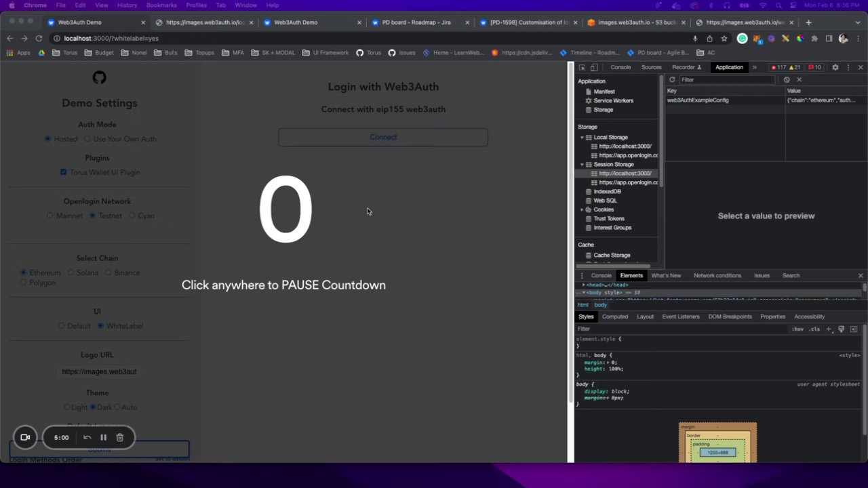Collapse the Local Storage tree arrow
Screen dimensions: 868x488
tap(582, 138)
